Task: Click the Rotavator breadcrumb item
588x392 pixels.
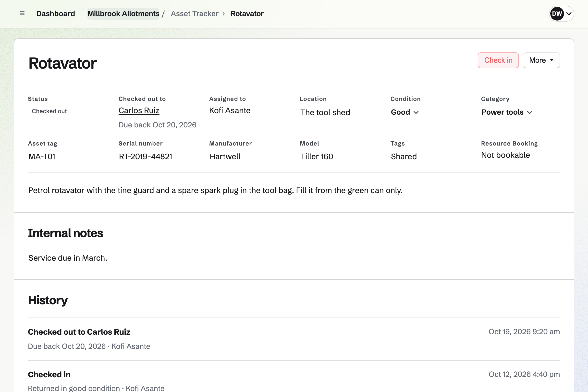Action: tap(247, 13)
